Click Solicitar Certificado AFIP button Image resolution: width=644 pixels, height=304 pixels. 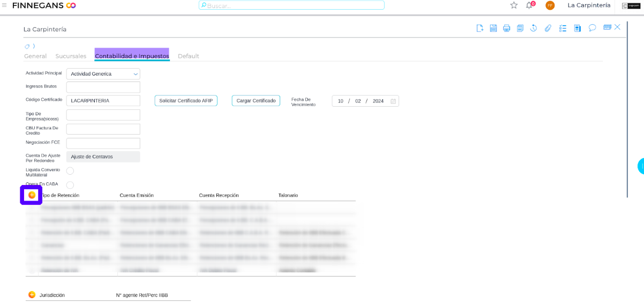pos(186,101)
